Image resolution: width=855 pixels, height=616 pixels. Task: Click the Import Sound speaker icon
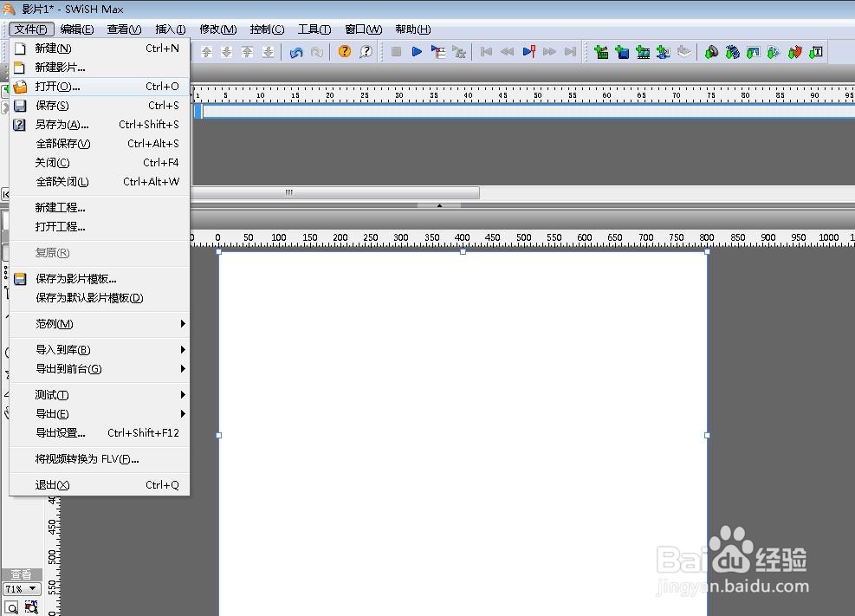click(x=711, y=52)
